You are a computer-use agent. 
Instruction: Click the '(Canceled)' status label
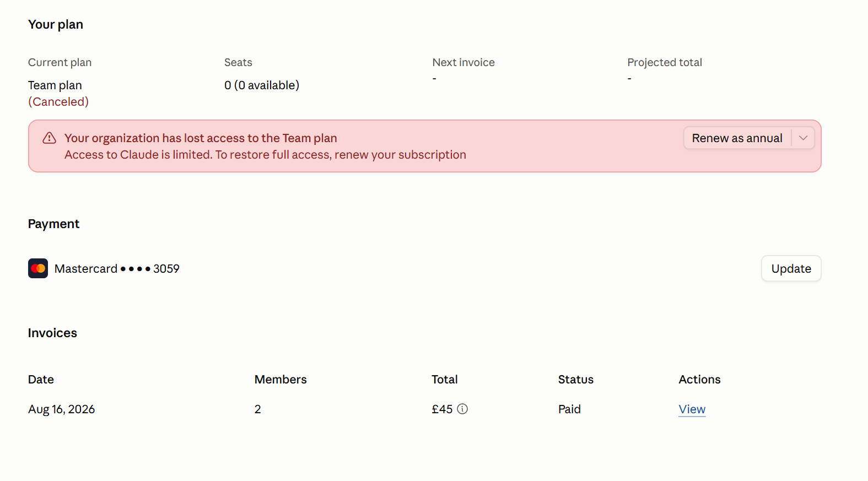coord(58,102)
